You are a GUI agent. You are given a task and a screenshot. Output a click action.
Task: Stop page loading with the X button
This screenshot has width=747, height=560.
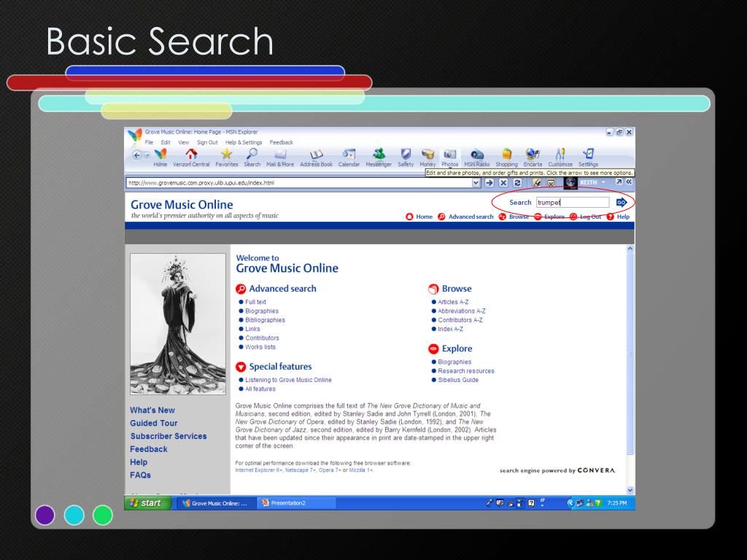(x=503, y=183)
